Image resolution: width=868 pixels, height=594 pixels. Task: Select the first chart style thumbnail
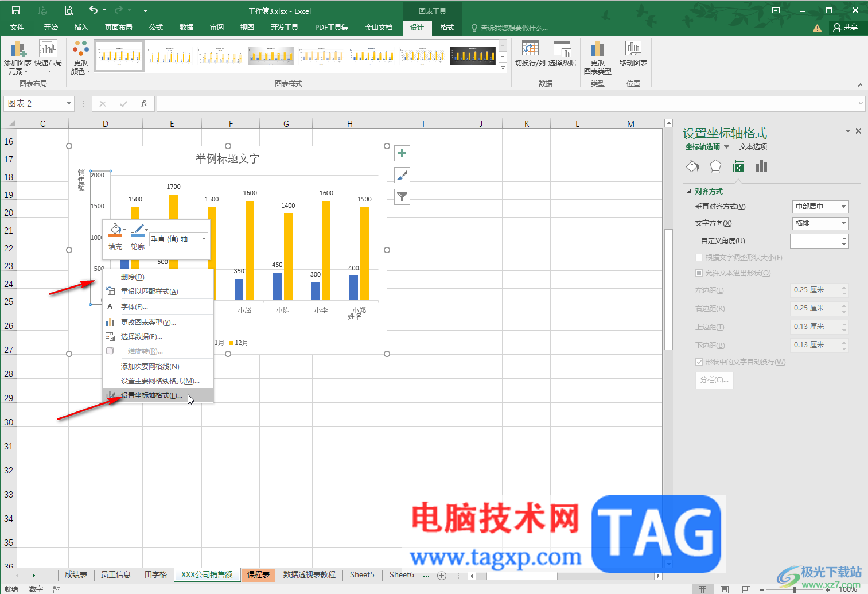(119, 56)
